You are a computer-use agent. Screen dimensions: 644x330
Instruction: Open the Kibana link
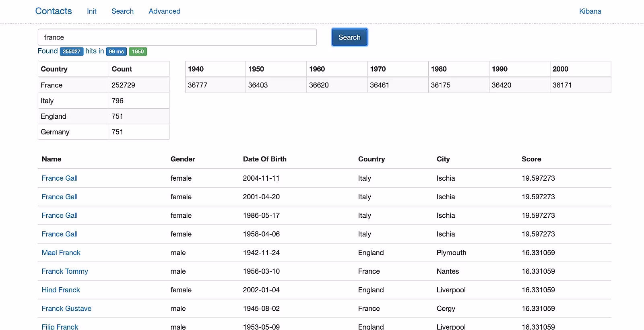pyautogui.click(x=590, y=11)
